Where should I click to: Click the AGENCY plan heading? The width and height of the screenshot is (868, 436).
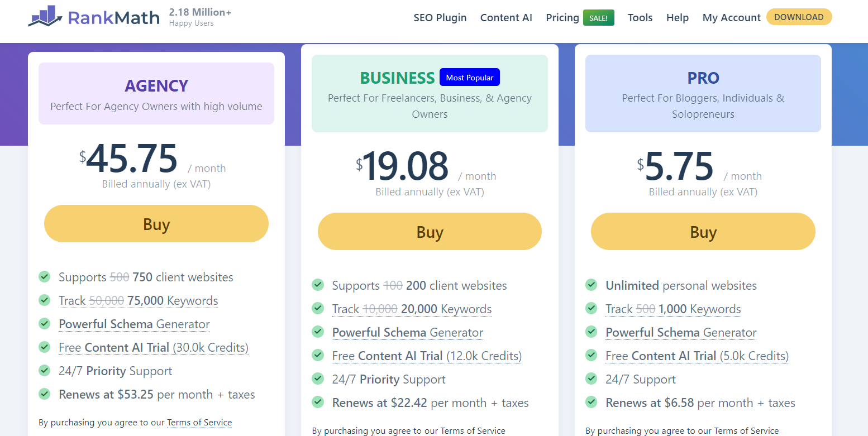click(x=156, y=85)
